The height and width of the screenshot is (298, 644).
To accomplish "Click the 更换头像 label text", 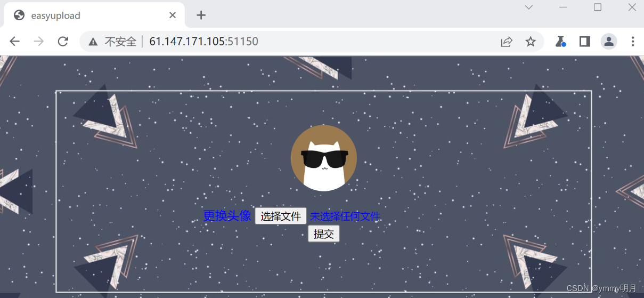I will [227, 216].
